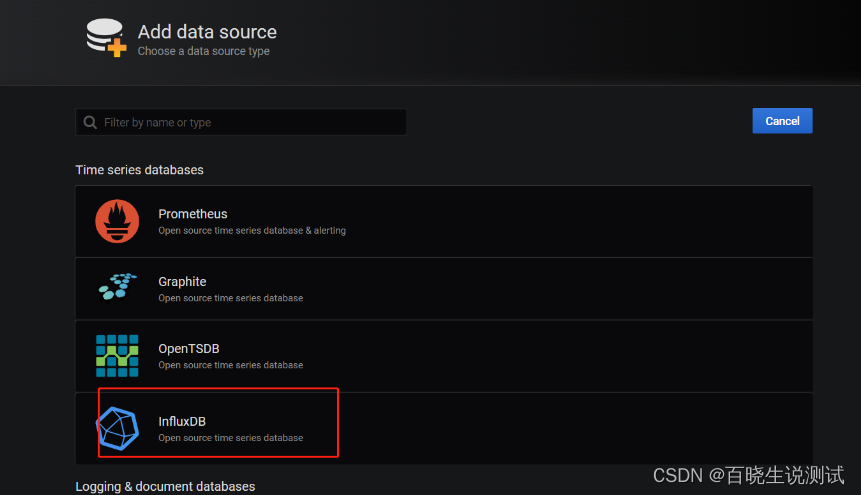Screen dimensions: 861x495
Task: Click the InfluxDB row description text
Action: [231, 438]
